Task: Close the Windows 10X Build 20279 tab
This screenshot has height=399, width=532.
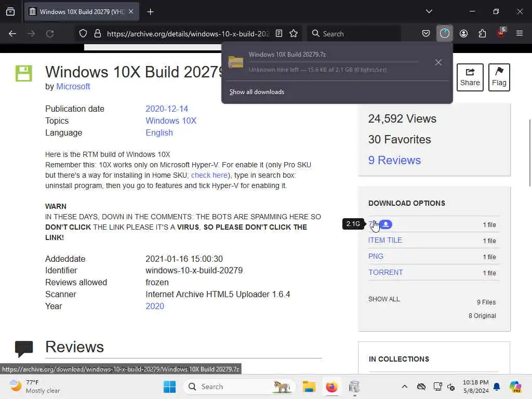Action: (x=131, y=11)
